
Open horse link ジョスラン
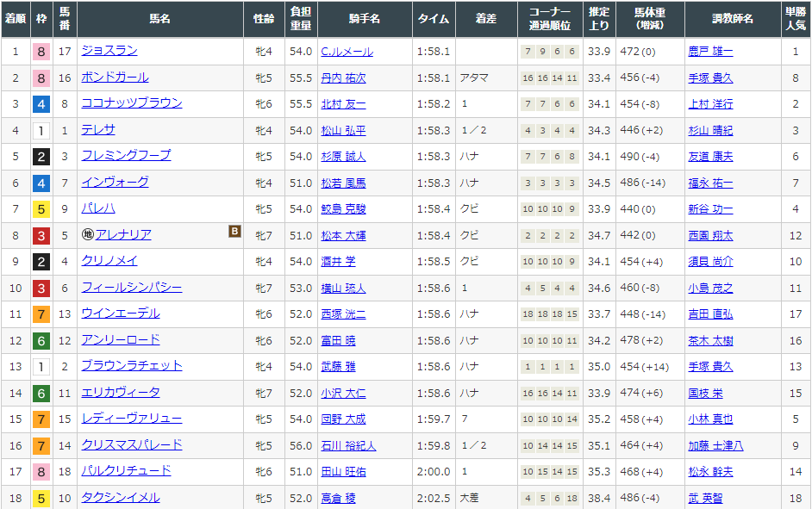click(x=109, y=51)
